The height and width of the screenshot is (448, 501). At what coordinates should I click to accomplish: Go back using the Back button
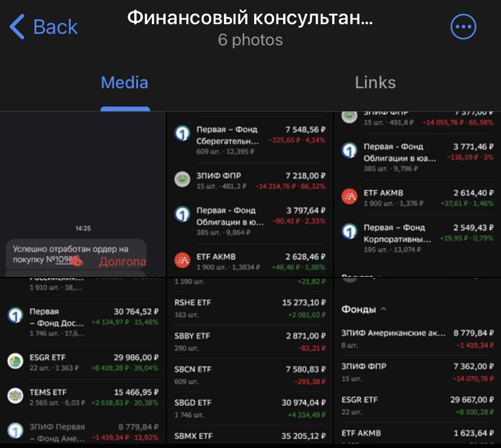[44, 27]
